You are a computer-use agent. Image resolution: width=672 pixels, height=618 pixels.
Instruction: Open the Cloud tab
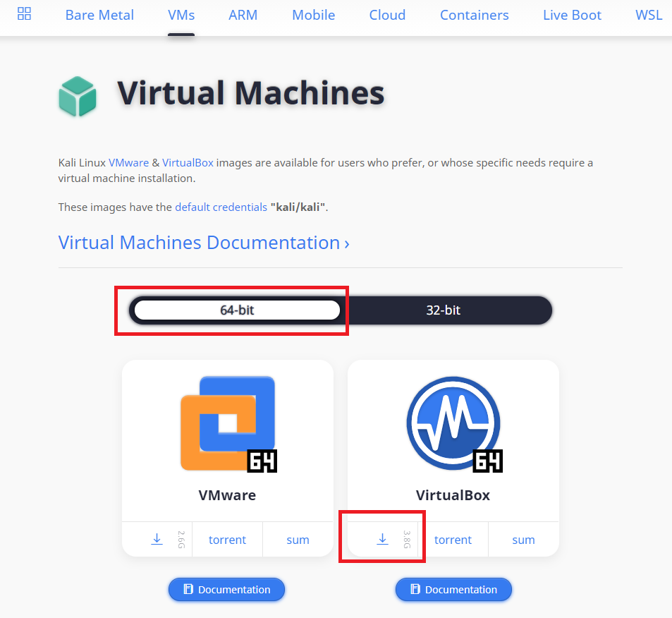click(387, 15)
